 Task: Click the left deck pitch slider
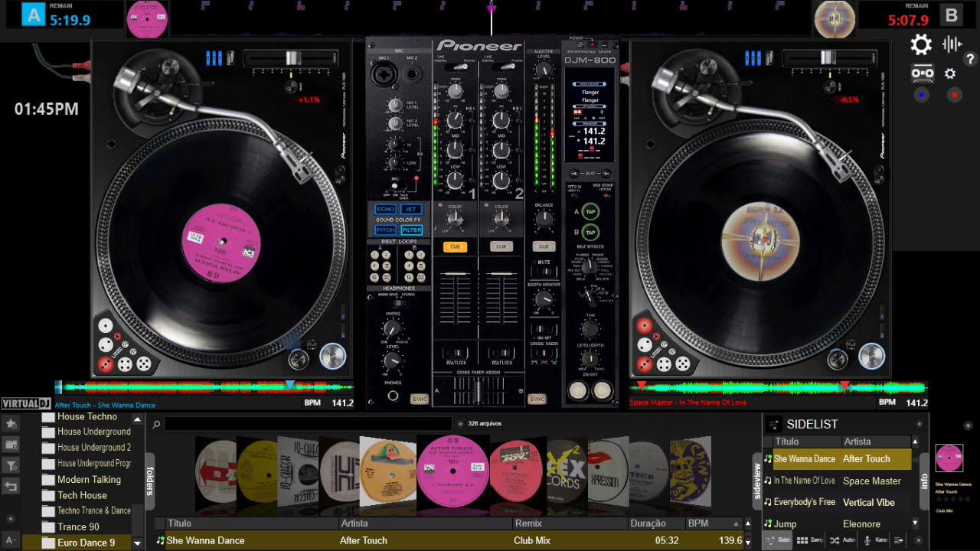(x=292, y=57)
